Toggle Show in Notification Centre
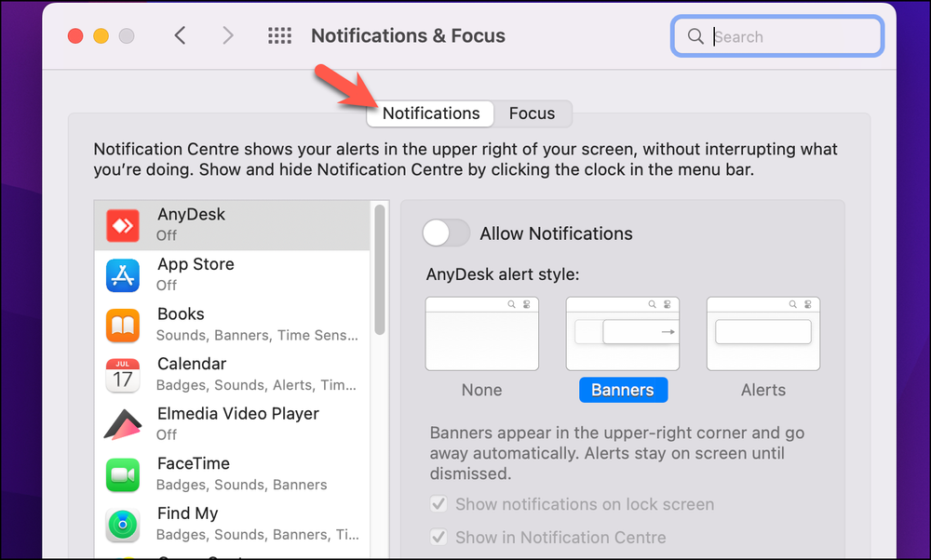 pyautogui.click(x=439, y=537)
